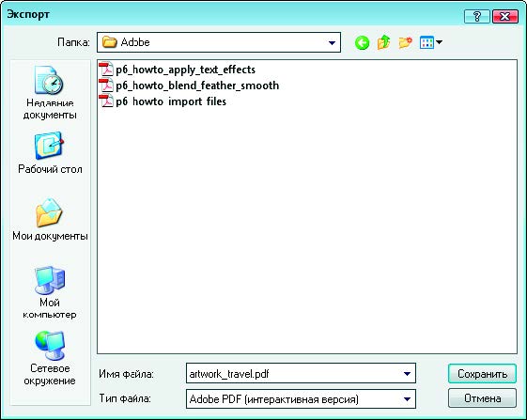Expand the Имя файла dropdown arrow
The image size is (527, 420).
[407, 374]
